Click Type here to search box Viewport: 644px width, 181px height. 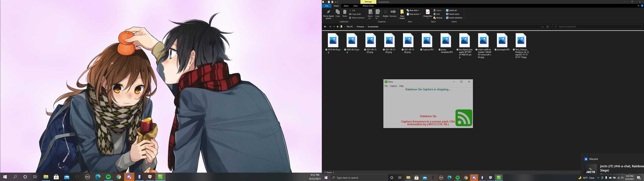[359, 178]
